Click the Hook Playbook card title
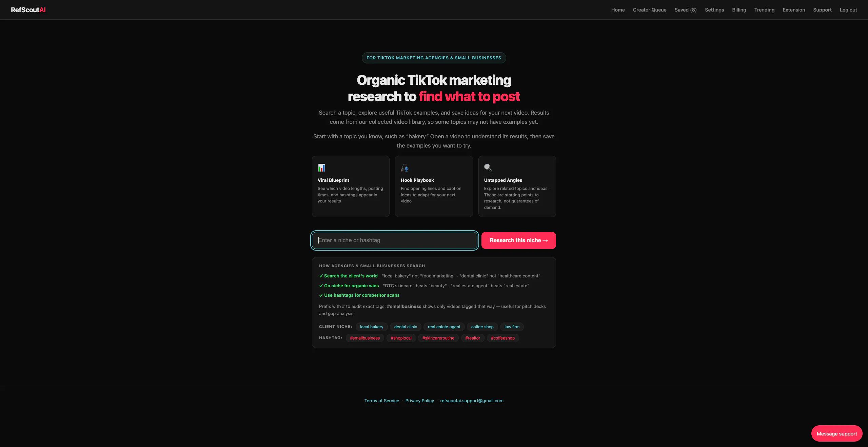 tap(417, 180)
